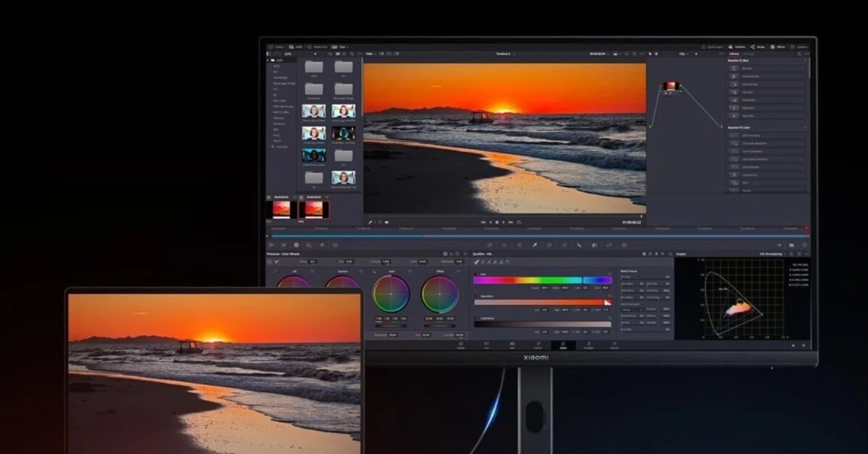Click the Offset color wheel
This screenshot has width=868, height=454.
(x=440, y=294)
